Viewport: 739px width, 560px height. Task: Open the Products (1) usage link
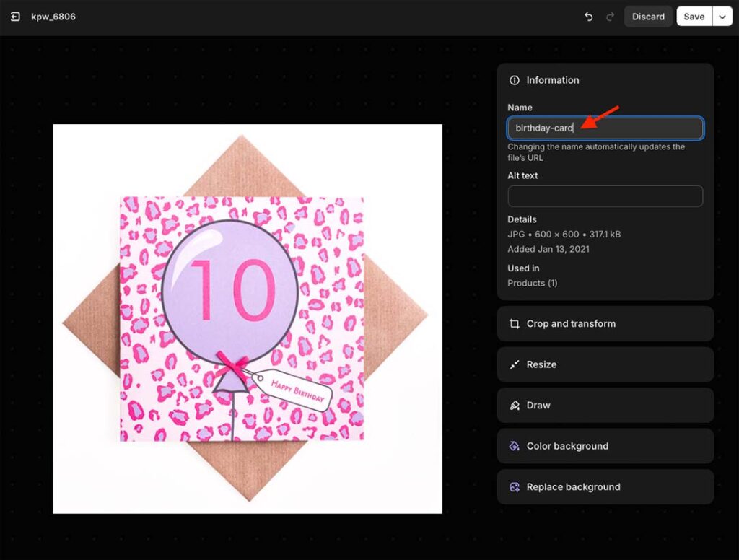[532, 283]
